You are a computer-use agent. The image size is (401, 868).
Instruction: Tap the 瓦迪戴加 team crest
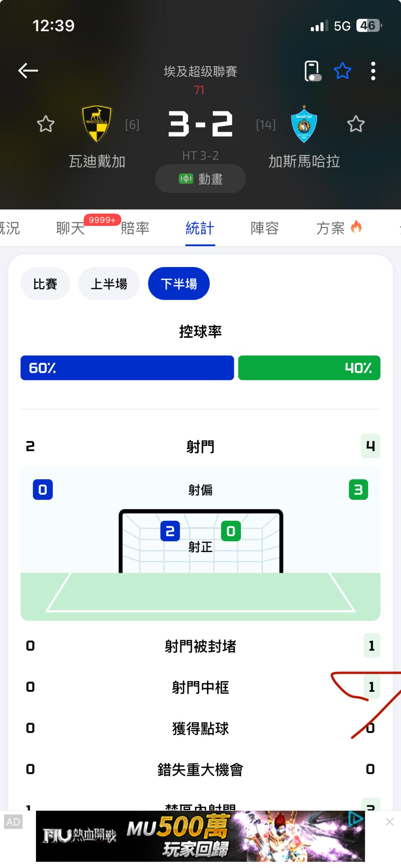tap(97, 124)
